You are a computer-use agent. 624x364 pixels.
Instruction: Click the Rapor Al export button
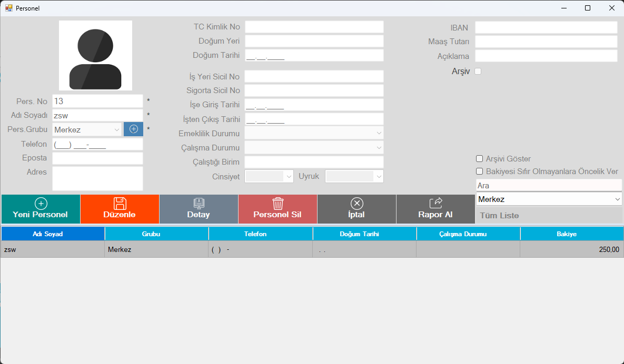pyautogui.click(x=435, y=209)
